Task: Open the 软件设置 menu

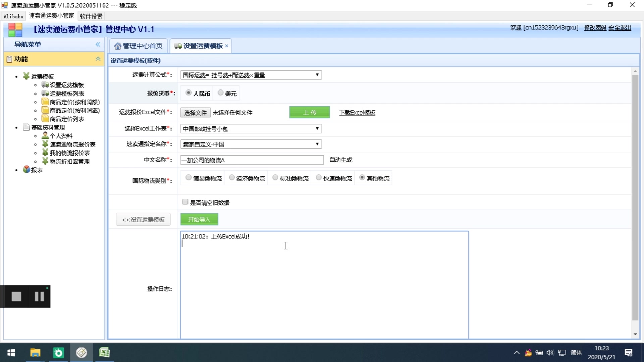Action: point(91,16)
